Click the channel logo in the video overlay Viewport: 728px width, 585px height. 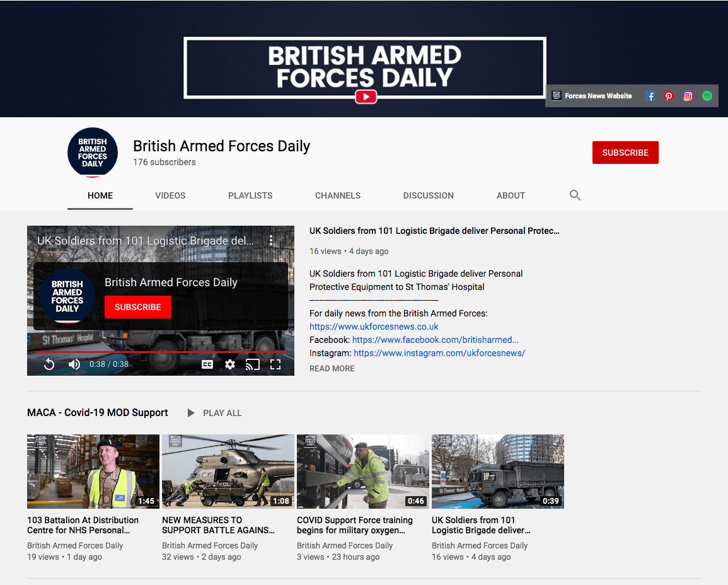click(x=67, y=296)
